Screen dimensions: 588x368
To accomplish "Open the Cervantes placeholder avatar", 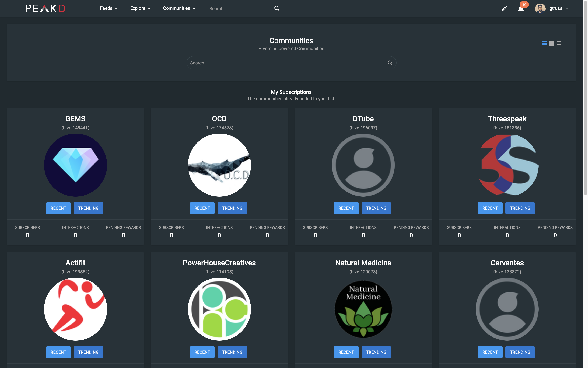I will [x=507, y=309].
